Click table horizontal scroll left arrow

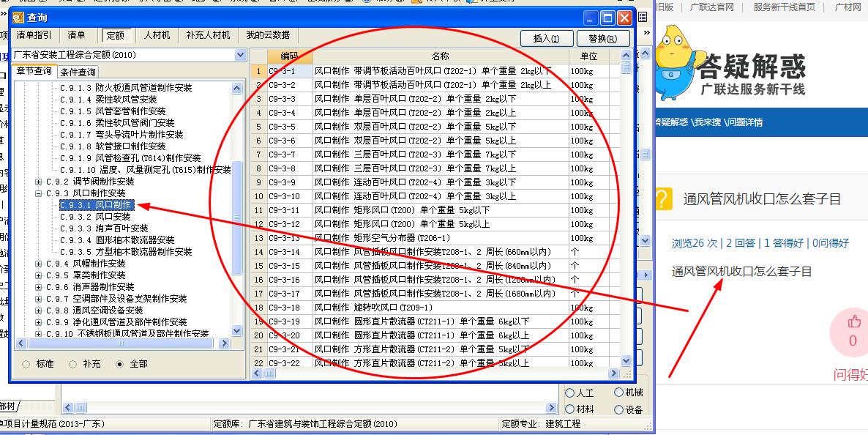(x=258, y=373)
